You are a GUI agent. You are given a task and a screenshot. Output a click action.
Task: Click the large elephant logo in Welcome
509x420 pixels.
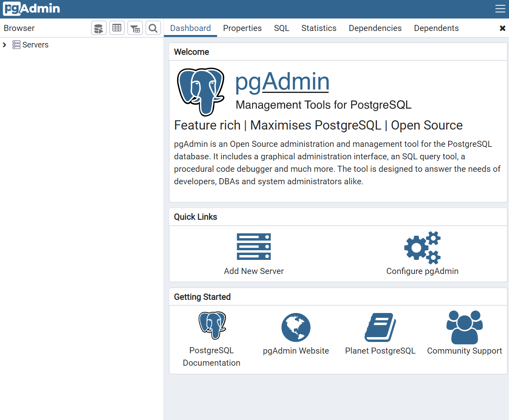click(x=201, y=92)
